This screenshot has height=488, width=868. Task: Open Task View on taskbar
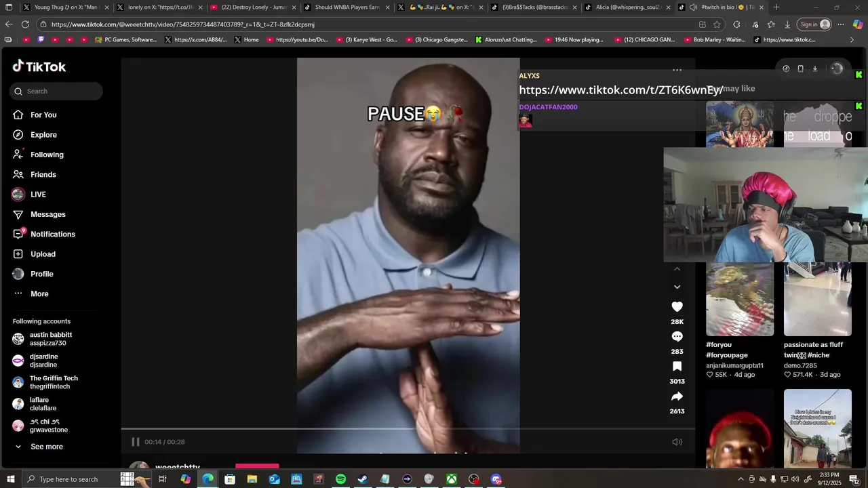[163, 479]
